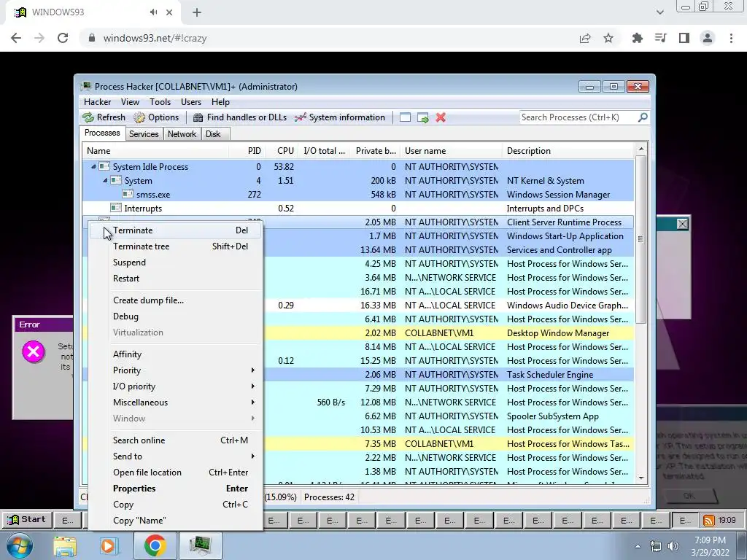Viewport: 747px width, 560px height.
Task: Click the media control icon in Chrome toolbar
Action: 661,38
